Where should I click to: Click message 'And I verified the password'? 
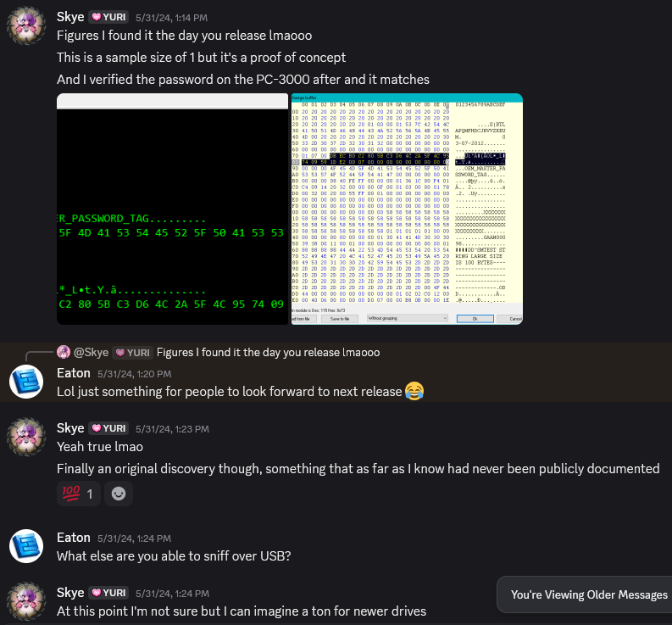tap(243, 80)
